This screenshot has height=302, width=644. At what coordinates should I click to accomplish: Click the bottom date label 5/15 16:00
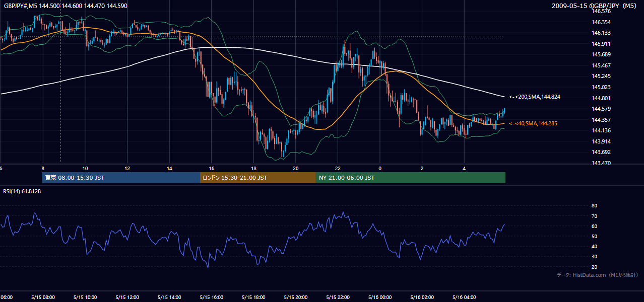coord(211,297)
